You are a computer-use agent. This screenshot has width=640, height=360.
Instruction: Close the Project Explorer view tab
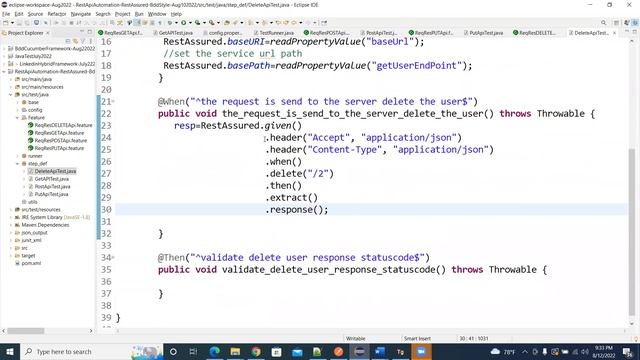[x=48, y=33]
